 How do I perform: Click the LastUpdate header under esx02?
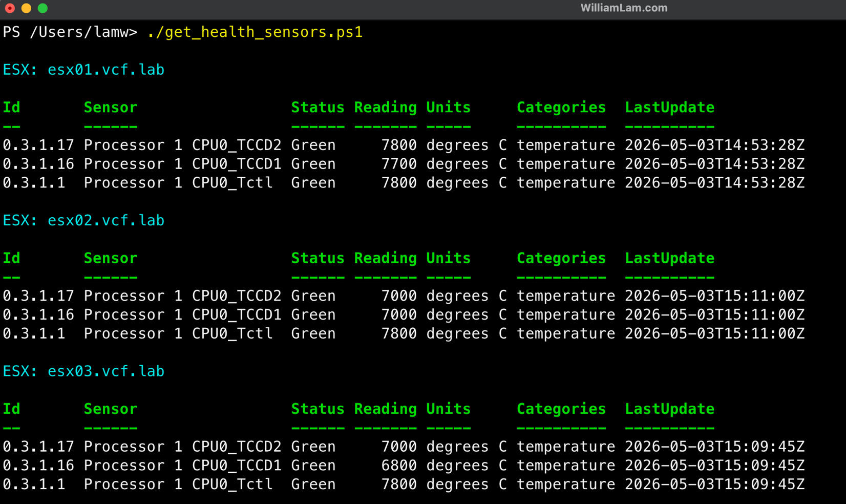tap(669, 258)
